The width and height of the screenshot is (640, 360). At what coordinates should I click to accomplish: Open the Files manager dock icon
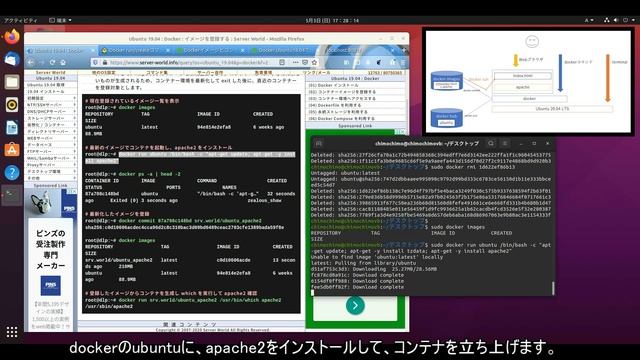click(12, 82)
